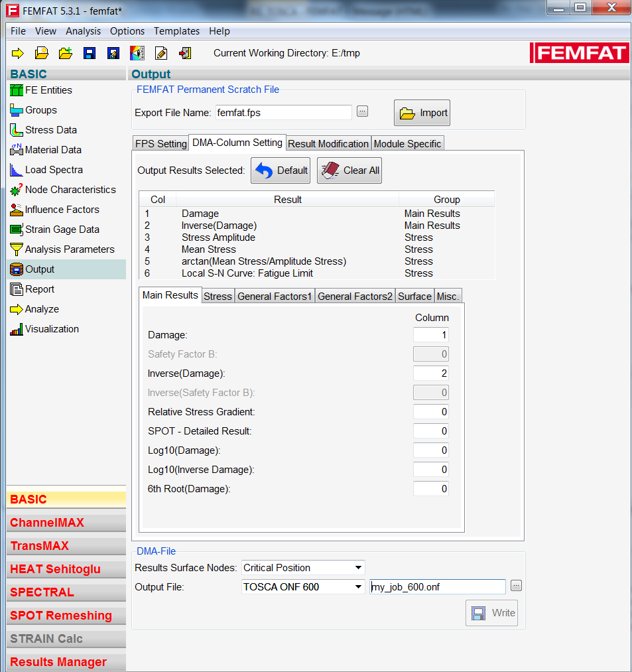This screenshot has height=672, width=632.
Task: Open Node Characteristics via its green star icon
Action: pyautogui.click(x=17, y=190)
